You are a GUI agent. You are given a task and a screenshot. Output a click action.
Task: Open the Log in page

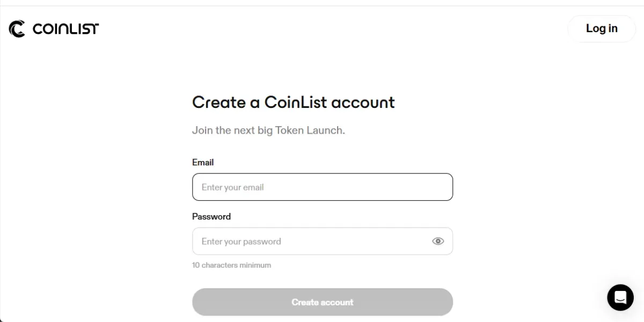point(602,28)
